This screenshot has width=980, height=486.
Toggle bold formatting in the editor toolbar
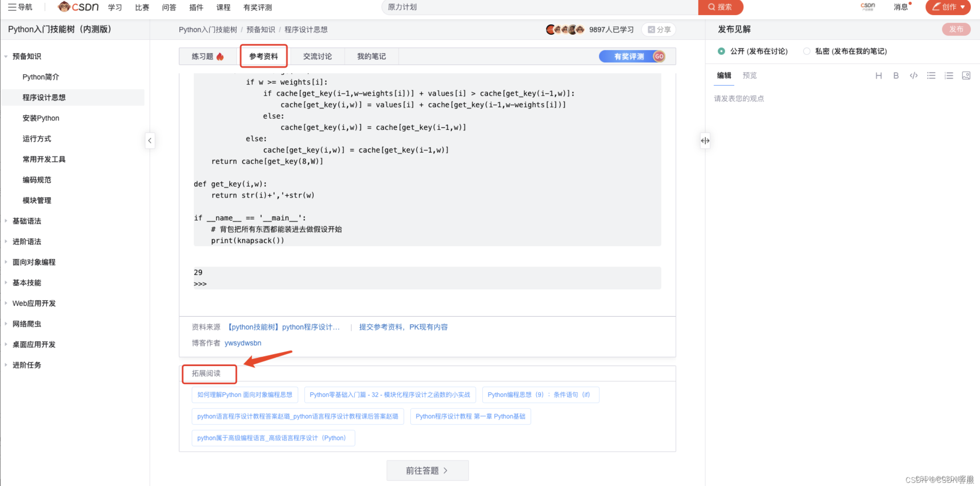(896, 76)
